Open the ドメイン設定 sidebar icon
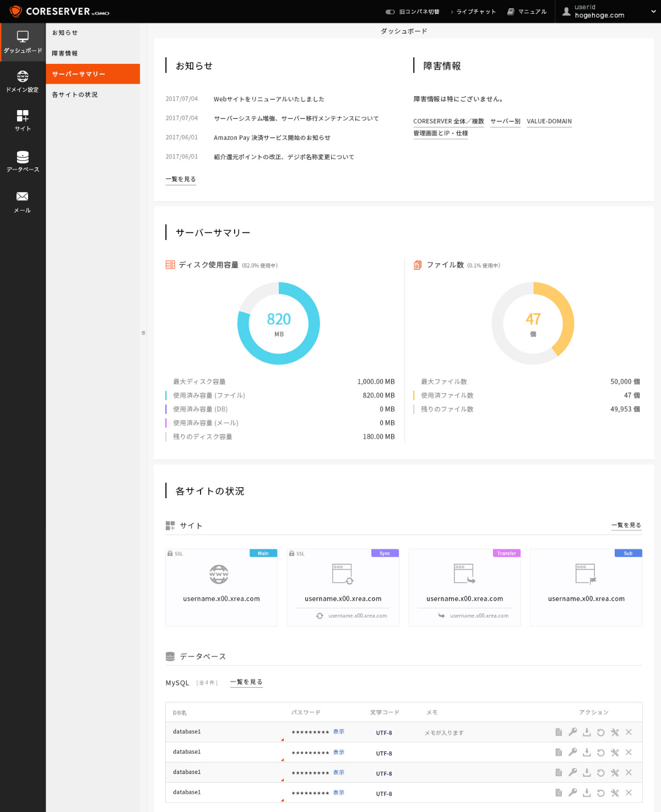The height and width of the screenshot is (812, 661). pos(23,81)
